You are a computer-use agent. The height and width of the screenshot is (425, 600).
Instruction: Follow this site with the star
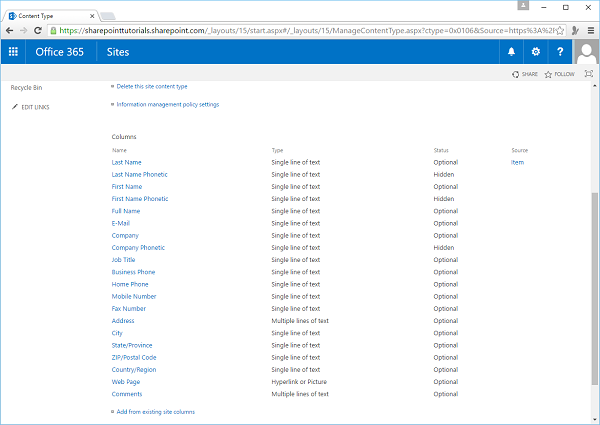tap(559, 74)
